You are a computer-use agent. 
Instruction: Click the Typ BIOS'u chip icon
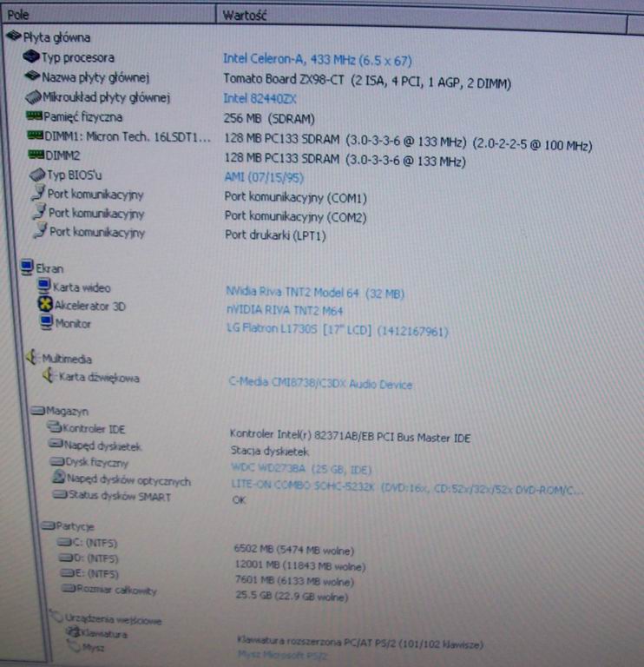point(37,174)
